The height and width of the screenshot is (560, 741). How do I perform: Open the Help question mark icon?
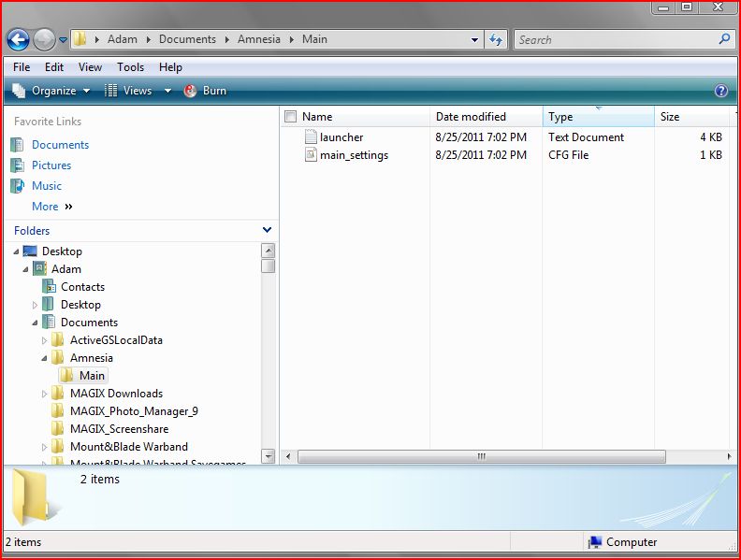[720, 91]
